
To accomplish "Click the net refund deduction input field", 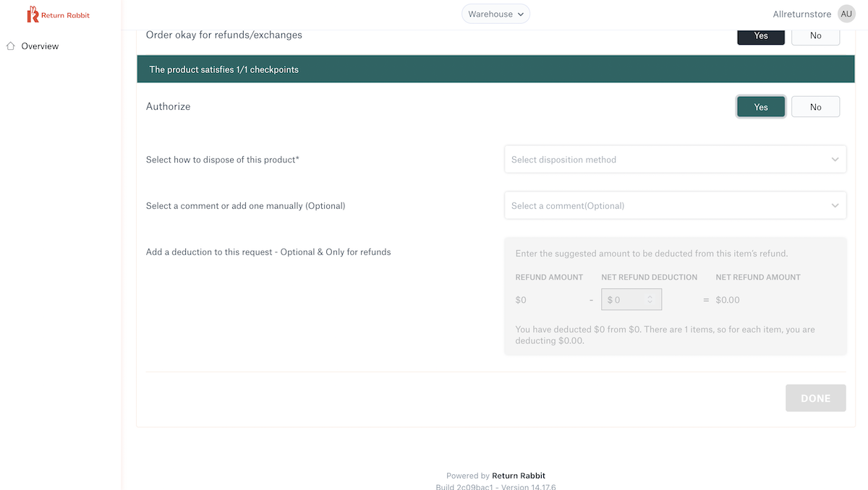I will pyautogui.click(x=631, y=300).
